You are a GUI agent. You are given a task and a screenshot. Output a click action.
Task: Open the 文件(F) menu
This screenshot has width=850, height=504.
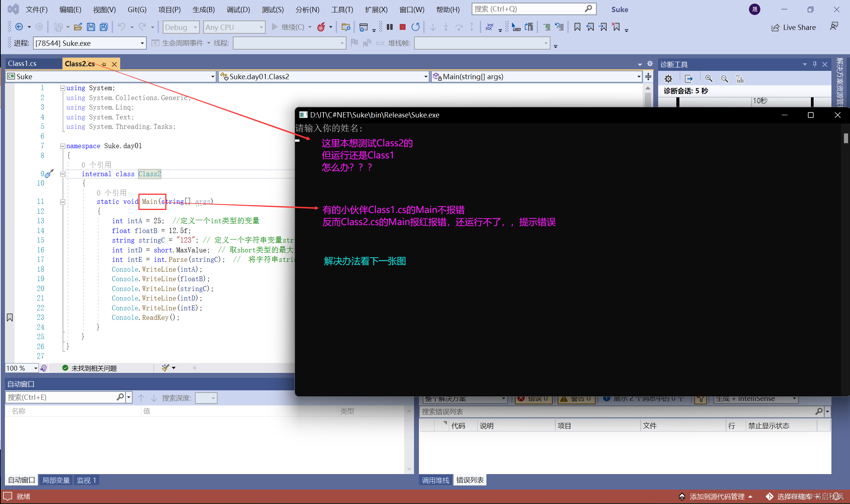tap(36, 9)
